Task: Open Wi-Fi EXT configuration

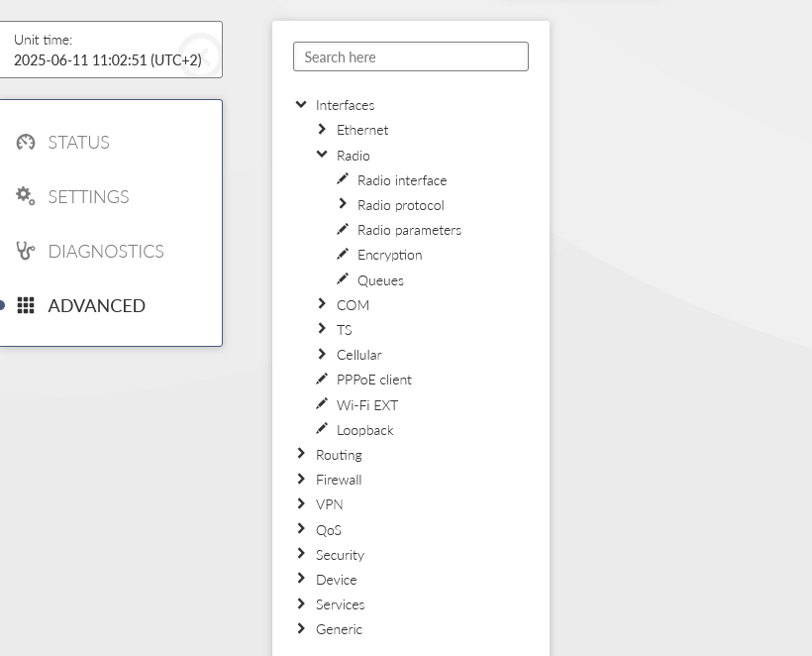Action: tap(367, 405)
